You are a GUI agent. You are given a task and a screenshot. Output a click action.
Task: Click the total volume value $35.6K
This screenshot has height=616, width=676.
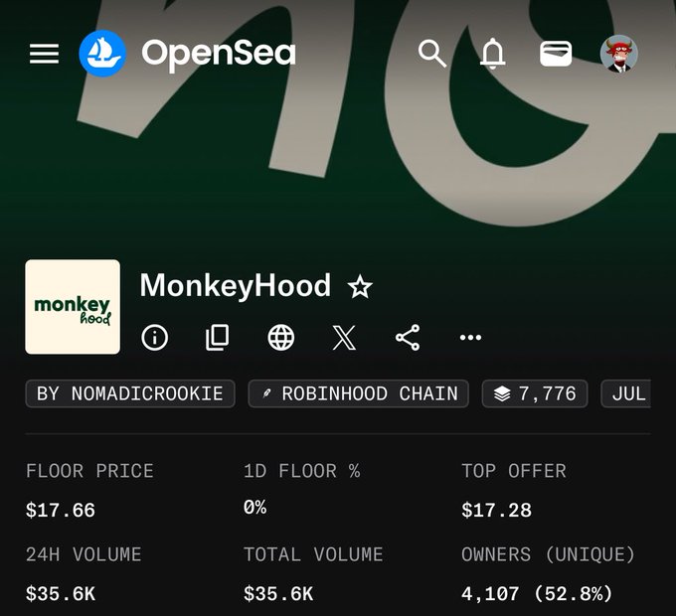tap(278, 594)
